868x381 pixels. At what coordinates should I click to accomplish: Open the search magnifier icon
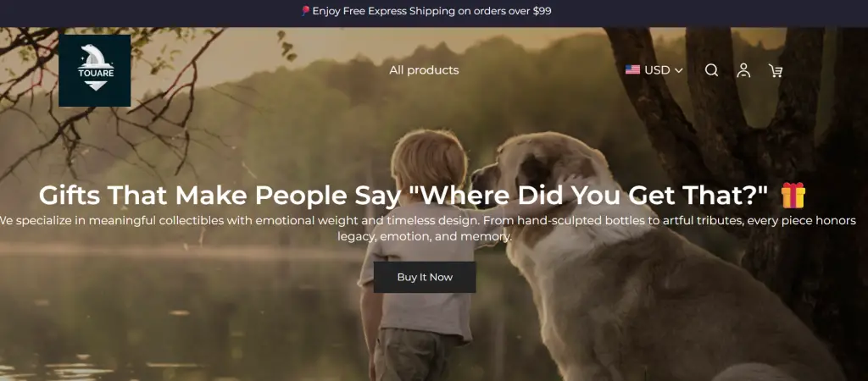tap(711, 70)
